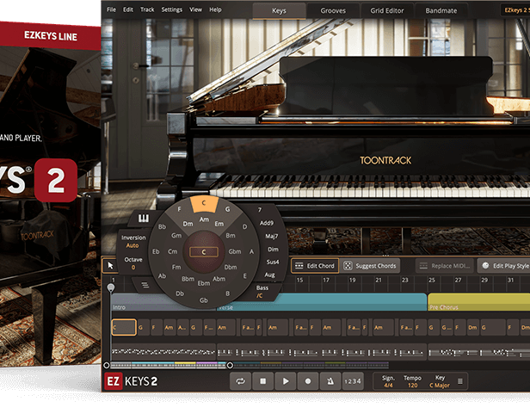The width and height of the screenshot is (530, 420).
Task: Click the piano keyboard icon on chord wheel
Action: click(x=144, y=219)
